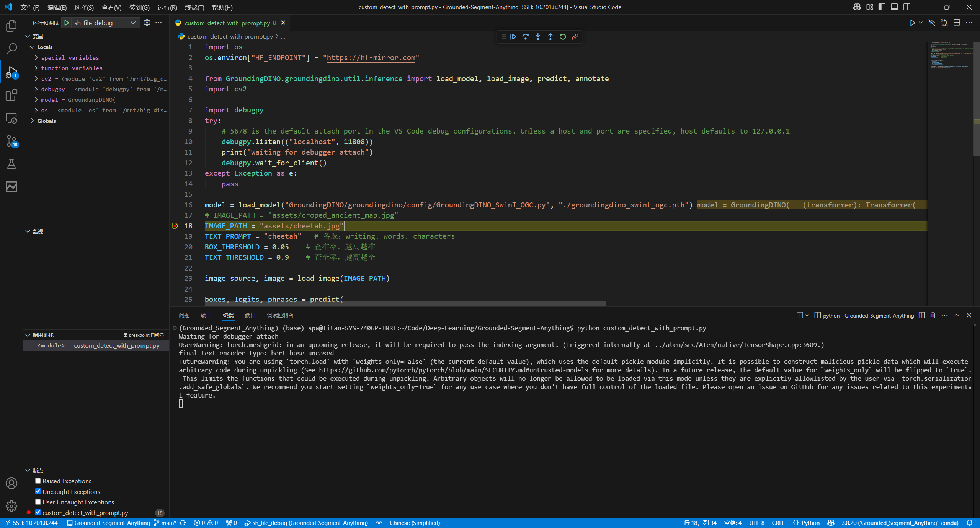This screenshot has width=980, height=528.
Task: Click SSH: 10.201.8.244 remote indicator
Action: tap(31, 523)
